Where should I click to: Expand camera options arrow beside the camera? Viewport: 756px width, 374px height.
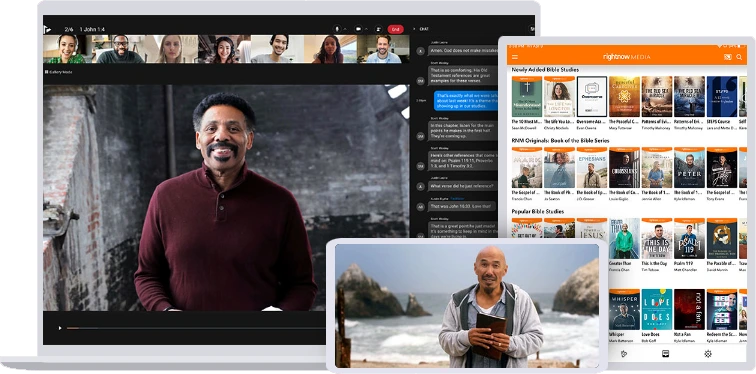[x=366, y=29]
